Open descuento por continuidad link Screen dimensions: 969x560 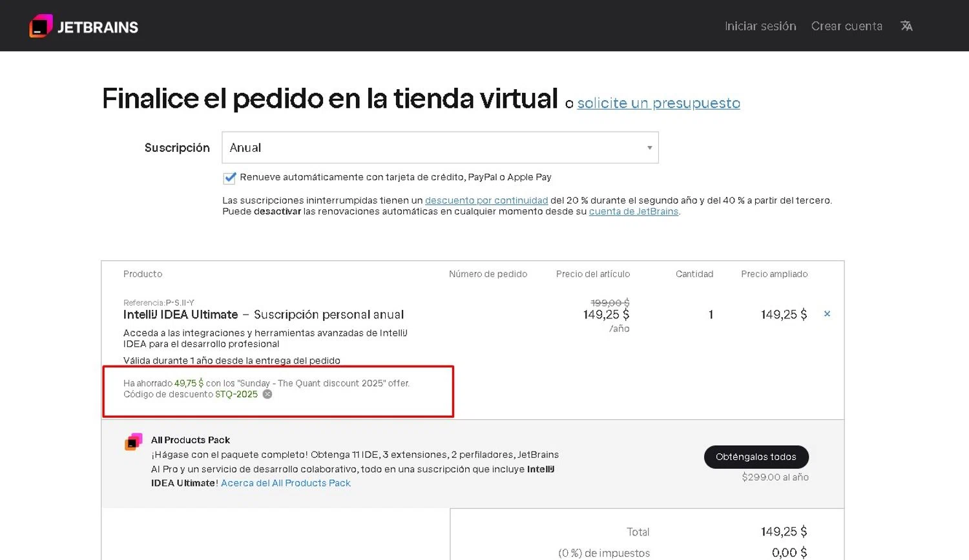click(486, 200)
